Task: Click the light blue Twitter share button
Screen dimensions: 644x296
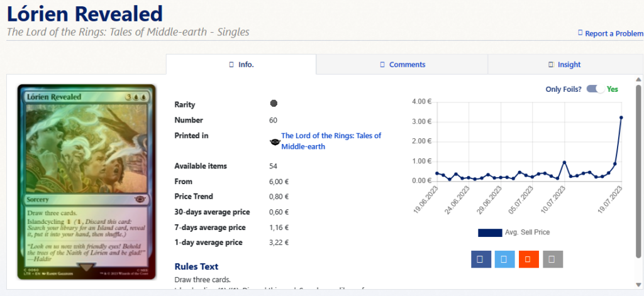Action: point(504,258)
